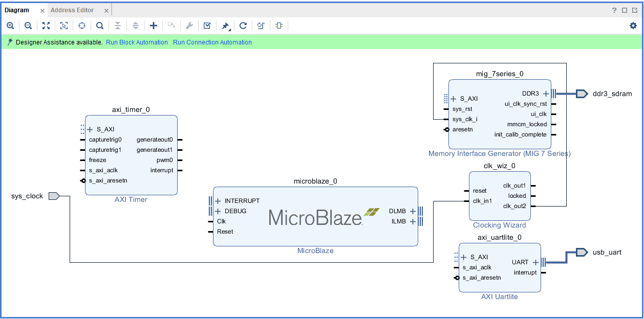Screen dimensions: 644x319
Task: Click the Select Area toolbar icon
Action: pos(64,26)
